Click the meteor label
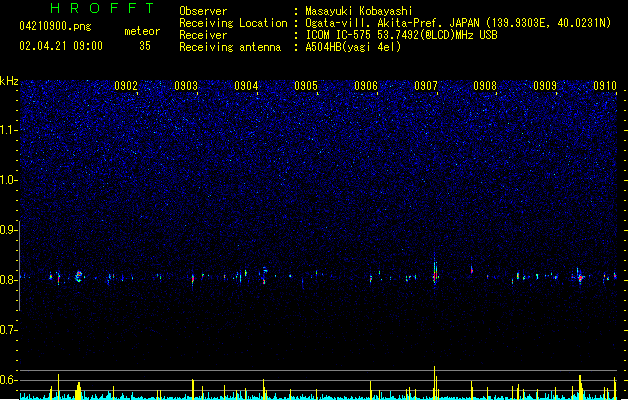This screenshot has width=629, height=400. (142, 31)
